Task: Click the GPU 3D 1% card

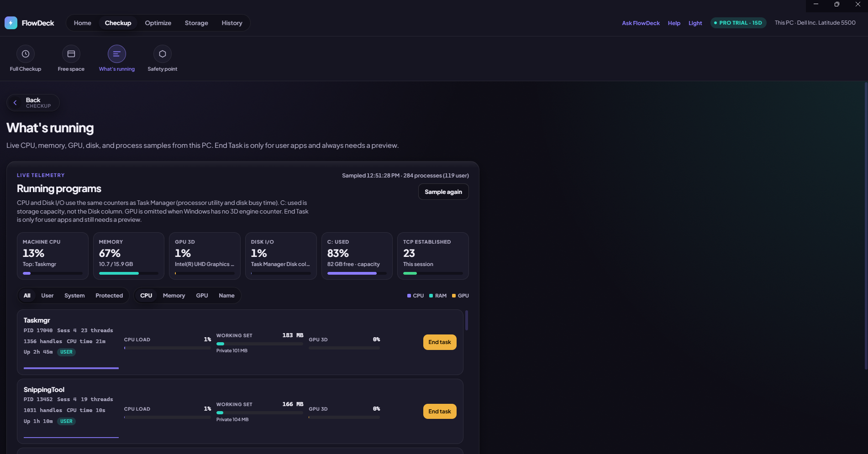Action: tap(205, 256)
